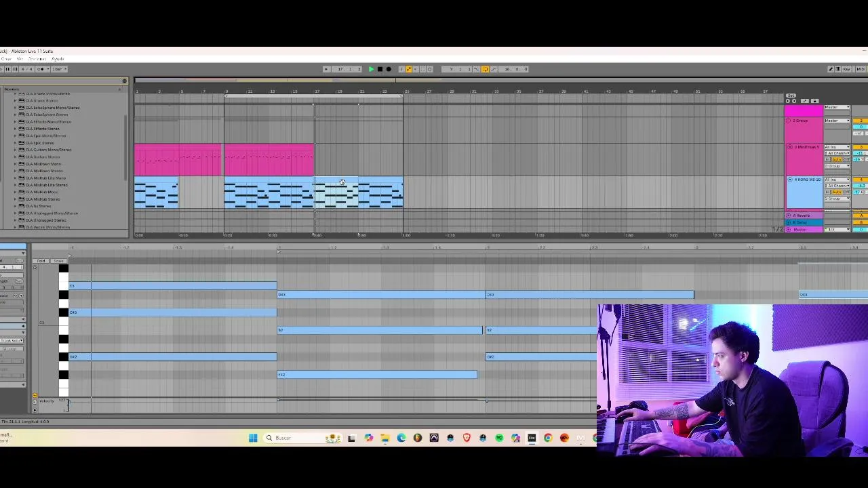Viewport: 868px width, 488px height.
Task: Click the Stop button in the transport
Action: coord(380,69)
